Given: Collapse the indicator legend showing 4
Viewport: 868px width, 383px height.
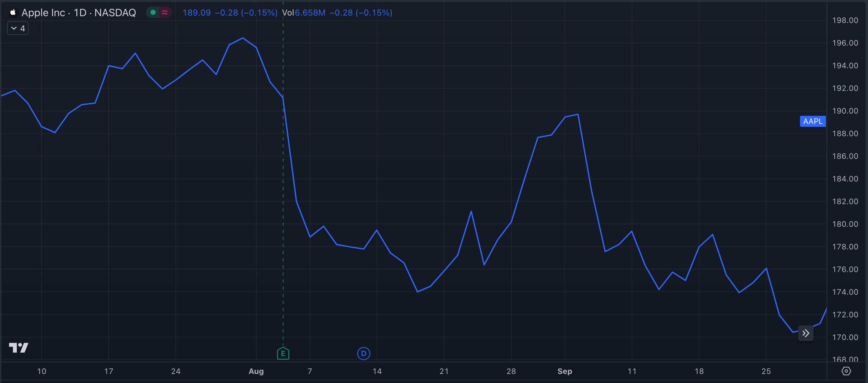Looking at the screenshot, I should coord(17,28).
